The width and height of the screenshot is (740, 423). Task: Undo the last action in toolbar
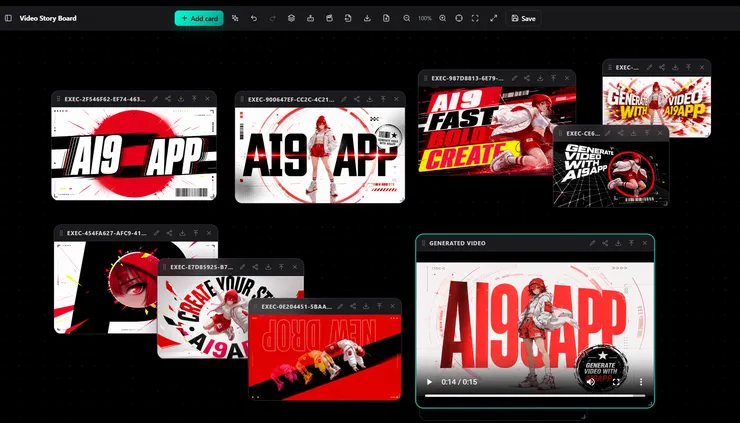point(254,18)
